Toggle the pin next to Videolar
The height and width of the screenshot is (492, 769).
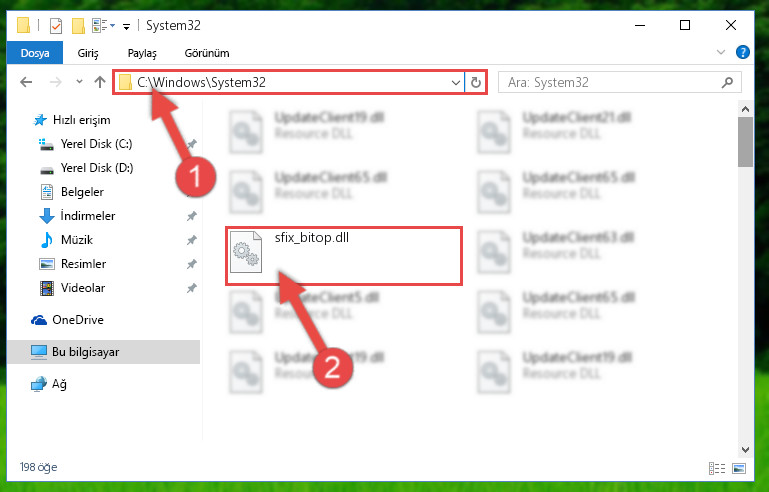pyautogui.click(x=191, y=288)
